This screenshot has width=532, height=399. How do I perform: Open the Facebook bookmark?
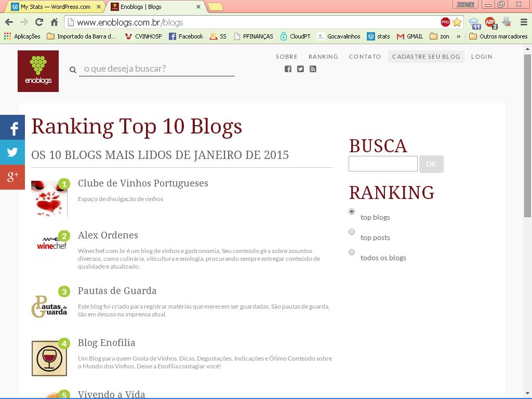[186, 36]
